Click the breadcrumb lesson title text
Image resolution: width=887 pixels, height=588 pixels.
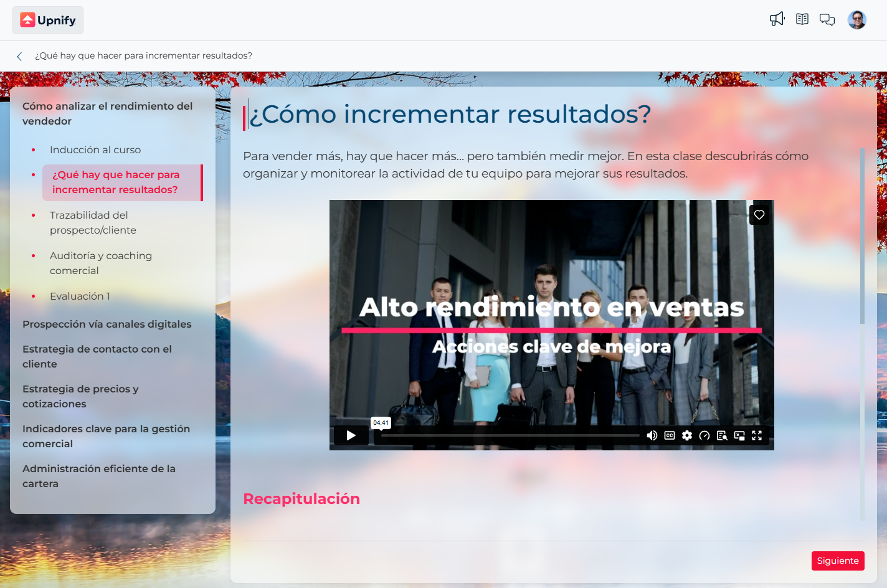(143, 55)
